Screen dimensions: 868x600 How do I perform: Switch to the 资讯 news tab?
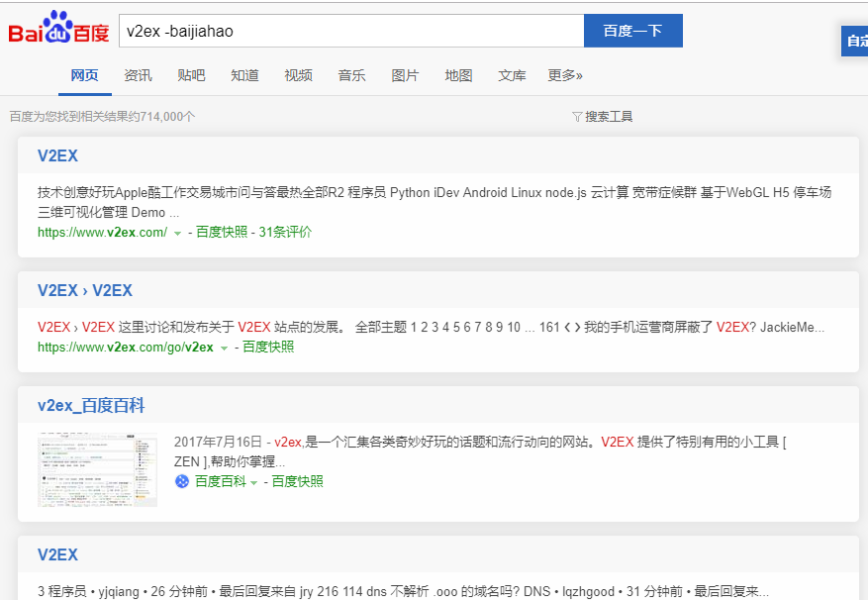point(138,76)
